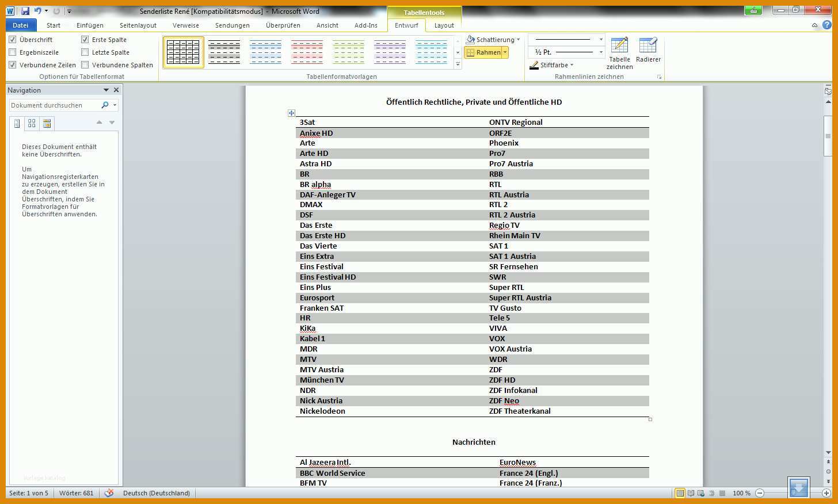Click the Seite: 1 von 5 indicator
The height and width of the screenshot is (504, 838).
pyautogui.click(x=29, y=493)
